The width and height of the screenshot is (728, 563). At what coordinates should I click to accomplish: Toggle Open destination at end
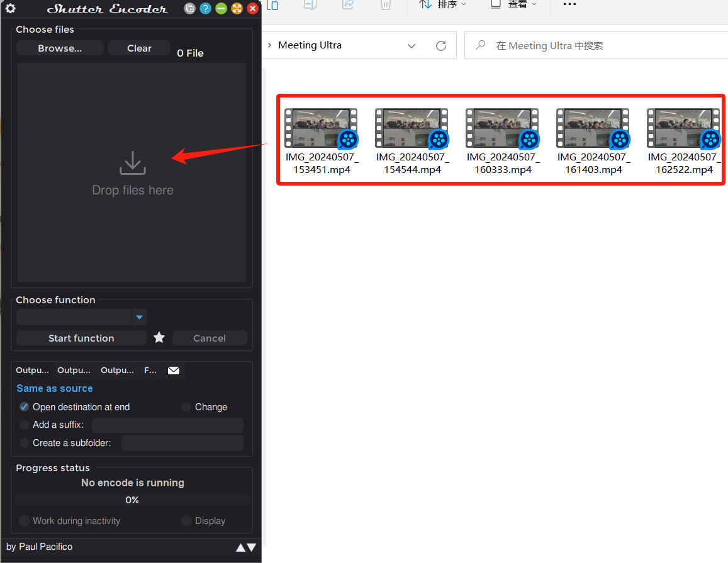click(23, 406)
